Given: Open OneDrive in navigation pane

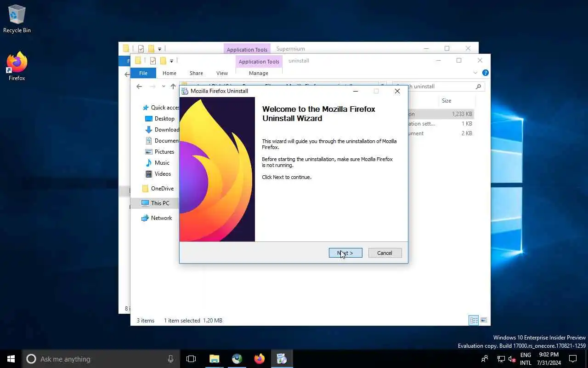Looking at the screenshot, I should pyautogui.click(x=158, y=189).
